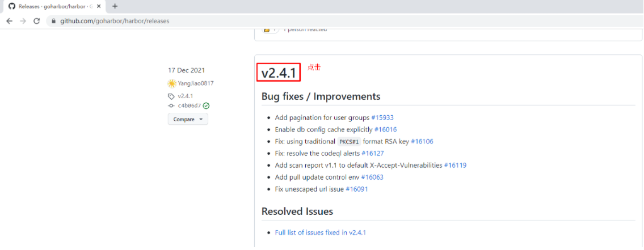Viewport: 644px width, 250px height.
Task: Click the Bug fixes / Improvements heading
Action: click(321, 96)
